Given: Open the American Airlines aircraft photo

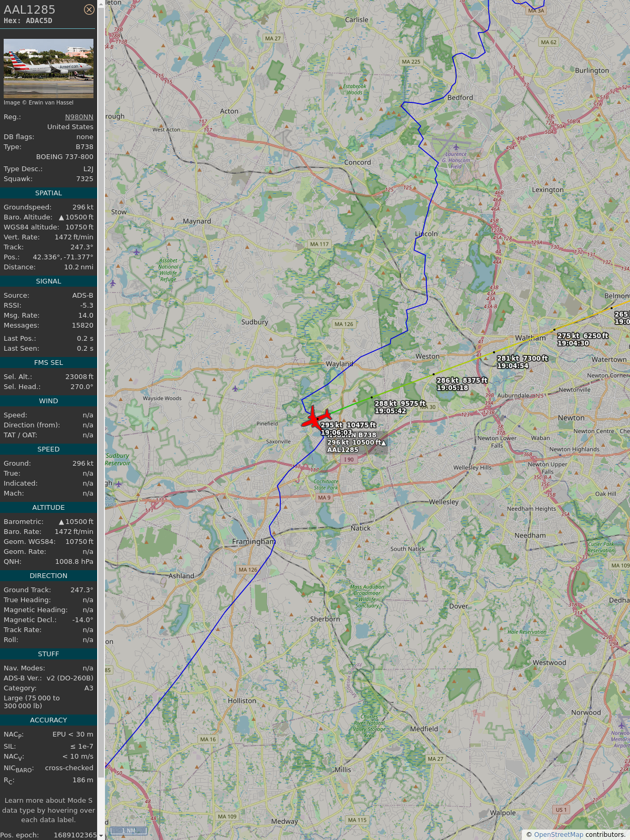Looking at the screenshot, I should [48, 68].
